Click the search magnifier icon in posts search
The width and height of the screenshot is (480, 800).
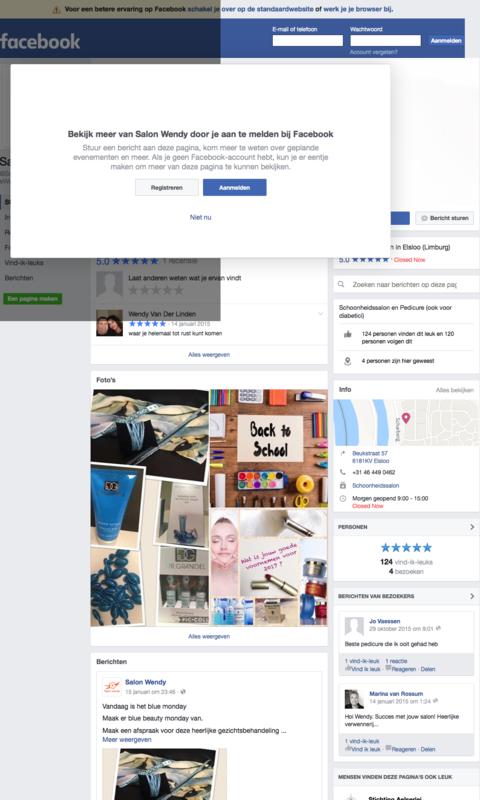coord(341,284)
